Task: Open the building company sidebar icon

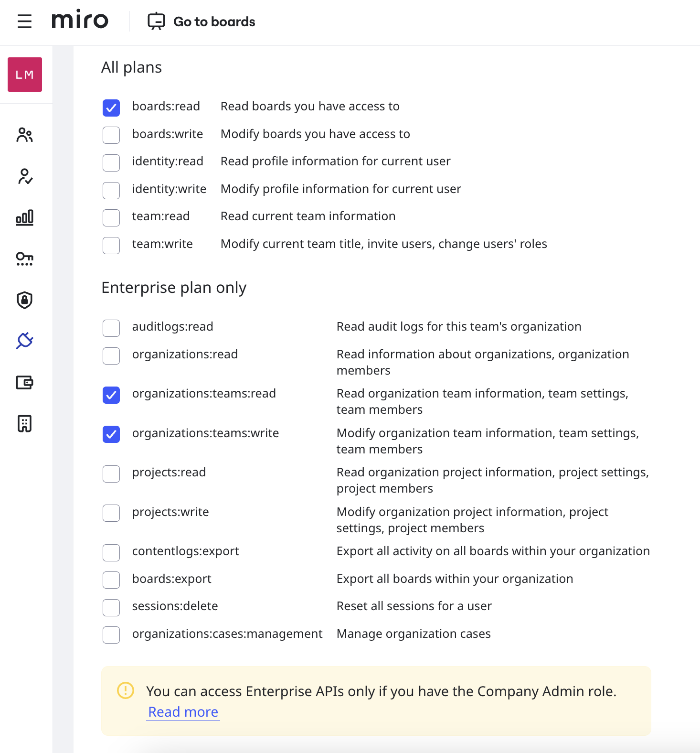Action: [24, 423]
